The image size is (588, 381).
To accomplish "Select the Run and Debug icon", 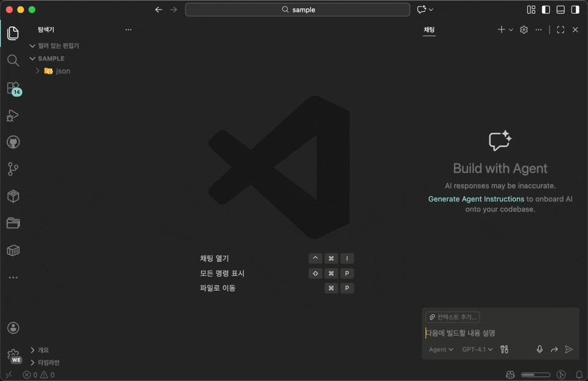I will tap(13, 115).
